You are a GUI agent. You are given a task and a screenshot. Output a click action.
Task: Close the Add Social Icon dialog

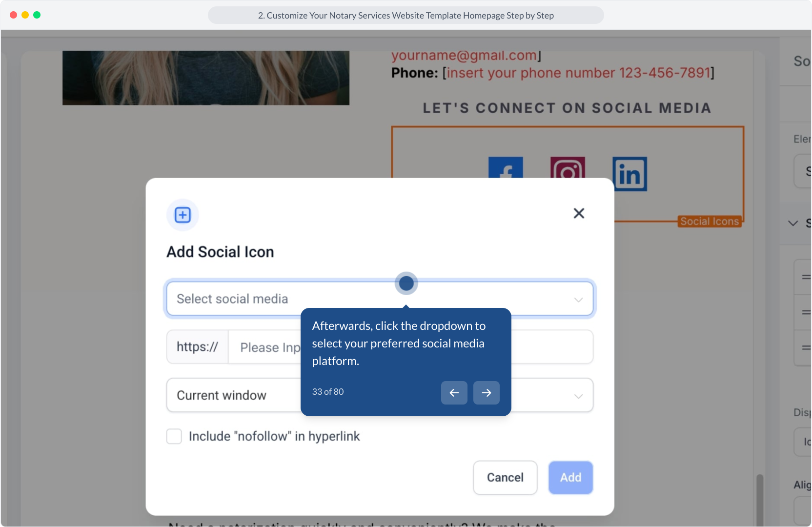[x=579, y=213]
